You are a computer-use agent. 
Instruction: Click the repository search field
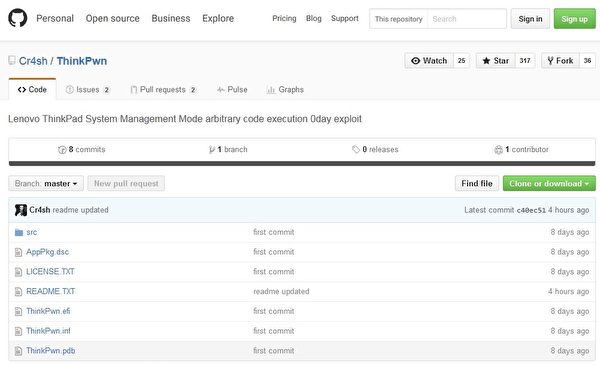(466, 19)
